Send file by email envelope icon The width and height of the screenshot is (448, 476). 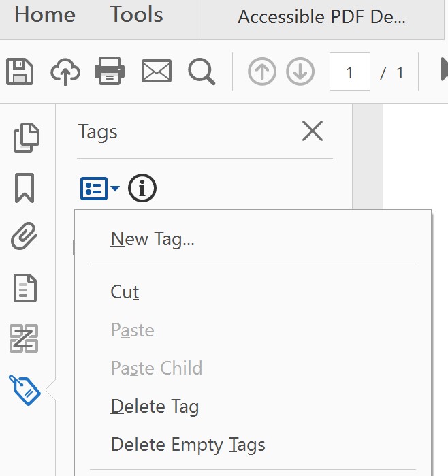pyautogui.click(x=157, y=72)
